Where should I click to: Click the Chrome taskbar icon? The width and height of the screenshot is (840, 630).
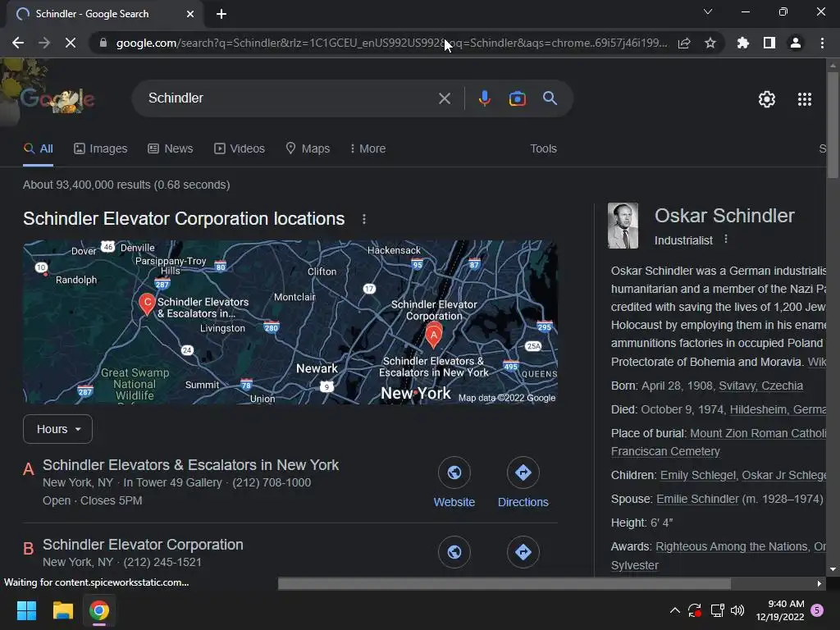[99, 610]
